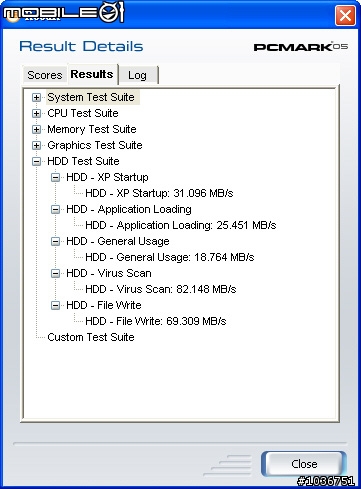The image size is (361, 489).
Task: Expand the System Test Suite node
Action: (x=36, y=97)
